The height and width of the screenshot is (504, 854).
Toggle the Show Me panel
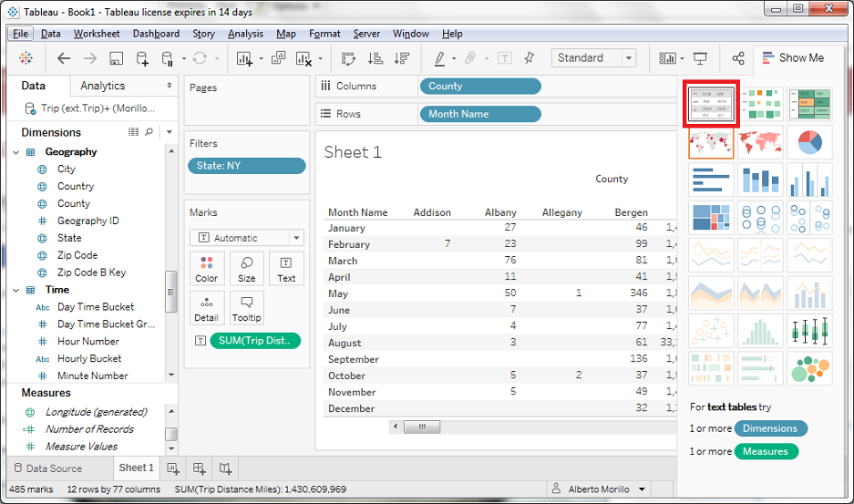point(793,57)
